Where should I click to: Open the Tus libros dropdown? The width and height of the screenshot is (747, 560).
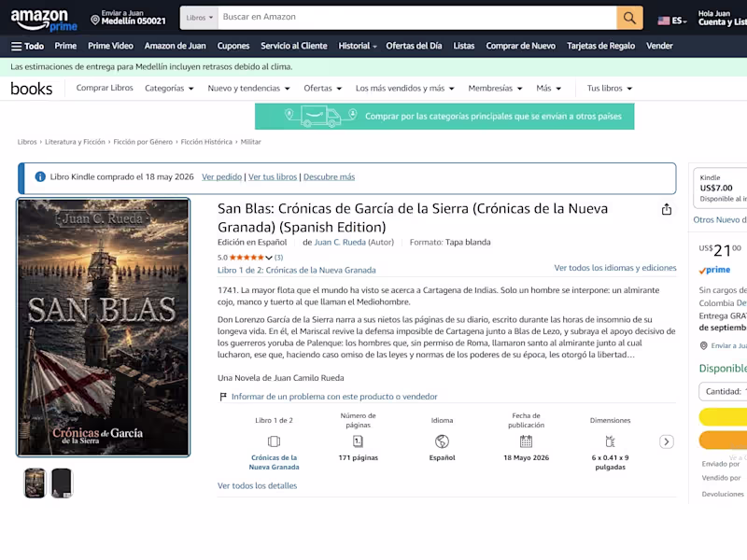tap(610, 88)
